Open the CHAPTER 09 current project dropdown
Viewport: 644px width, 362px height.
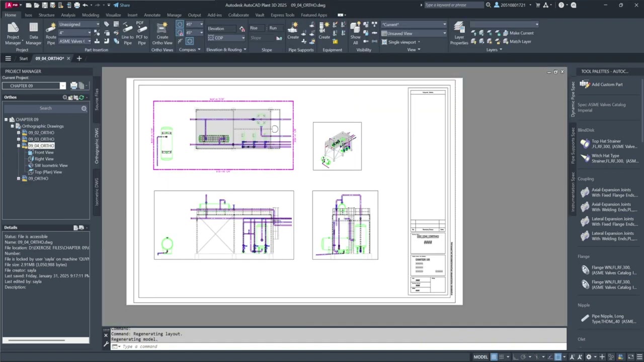coord(34,85)
